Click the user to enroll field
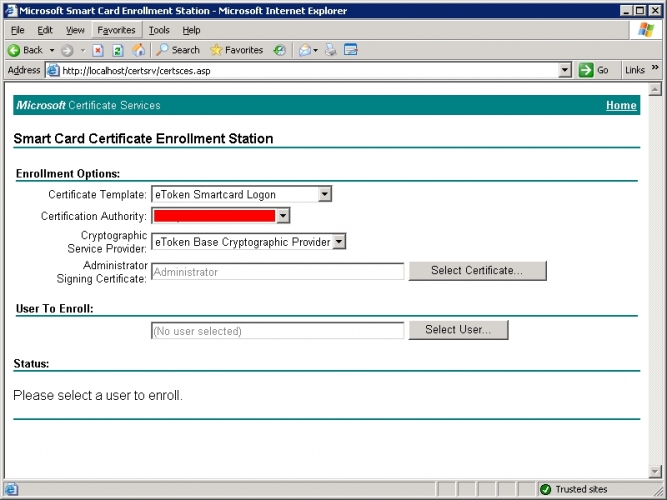This screenshot has width=667, height=500. (277, 331)
